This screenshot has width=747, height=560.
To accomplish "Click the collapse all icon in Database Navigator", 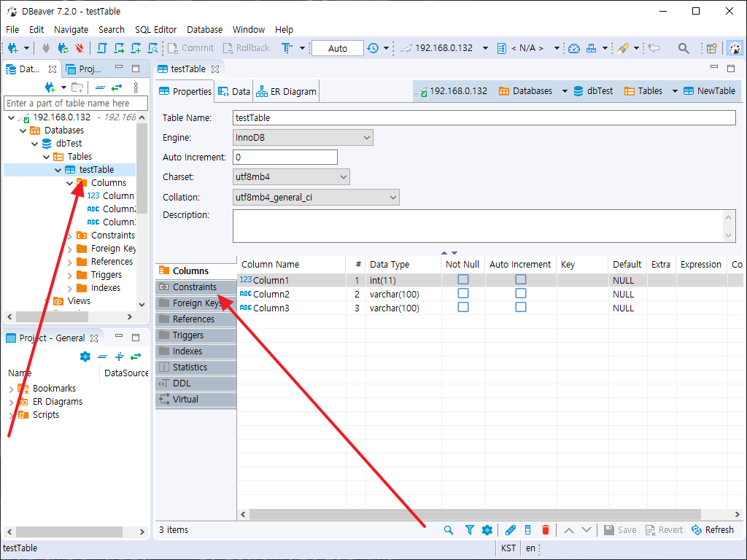I will coord(100,87).
